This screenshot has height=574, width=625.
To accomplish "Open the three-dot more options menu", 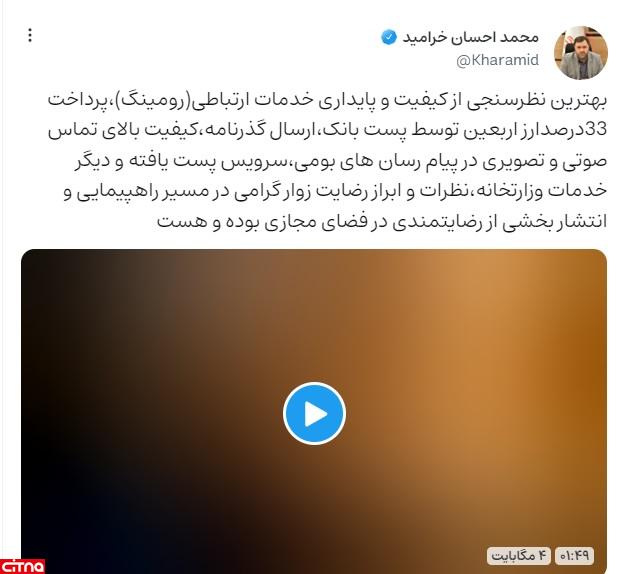I will point(30,35).
